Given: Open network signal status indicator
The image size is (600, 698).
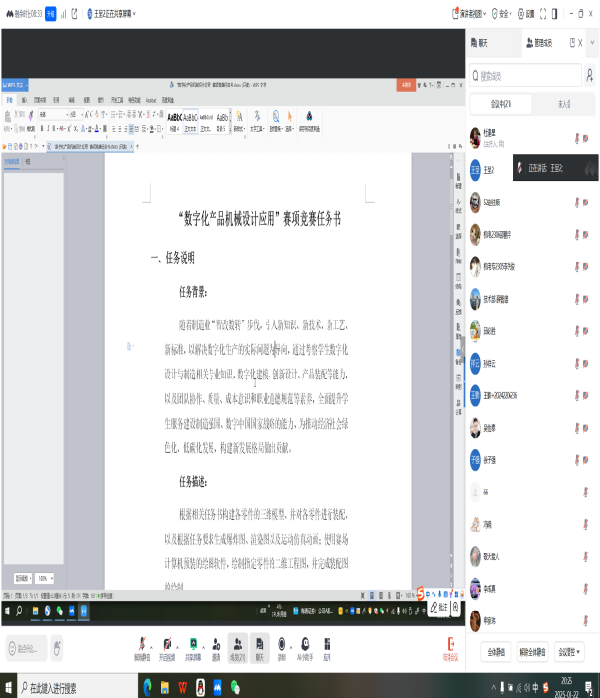Looking at the screenshot, I should pos(63,14).
